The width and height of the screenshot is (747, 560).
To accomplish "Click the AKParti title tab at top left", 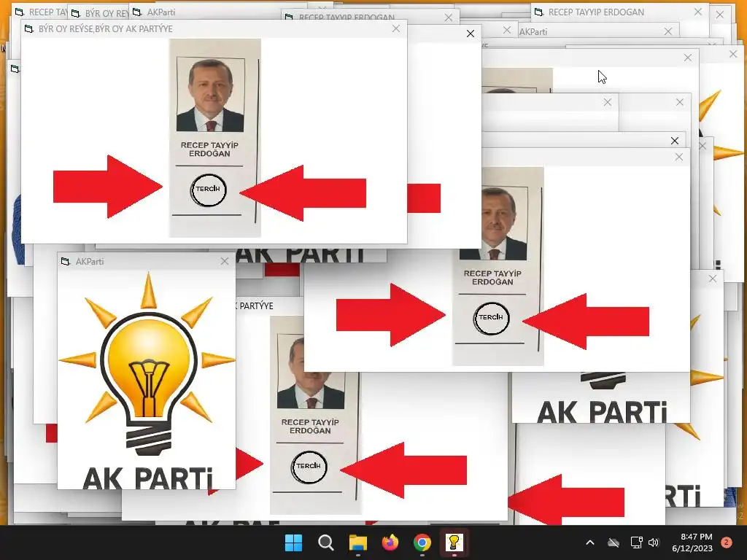I will (x=161, y=12).
